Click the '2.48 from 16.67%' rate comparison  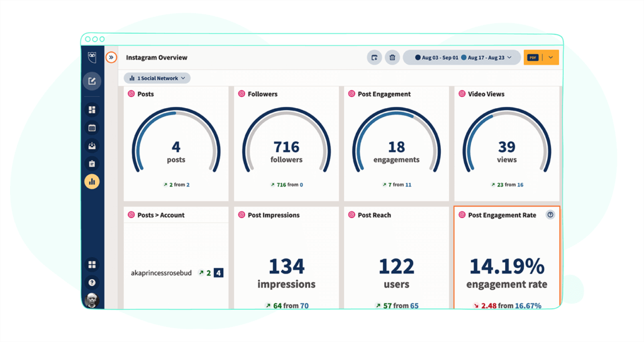[508, 306]
